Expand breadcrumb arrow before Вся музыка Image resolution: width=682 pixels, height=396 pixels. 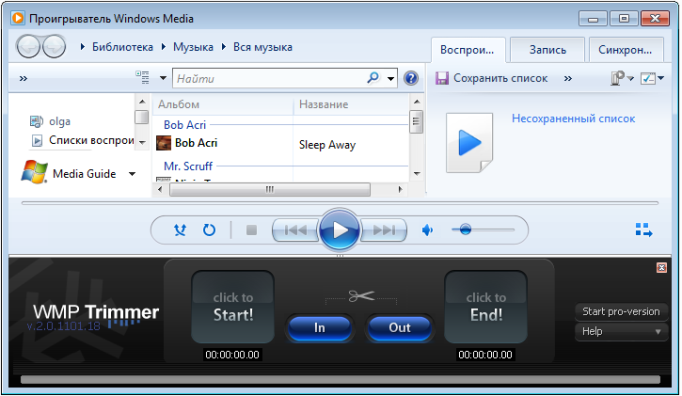tap(224, 47)
